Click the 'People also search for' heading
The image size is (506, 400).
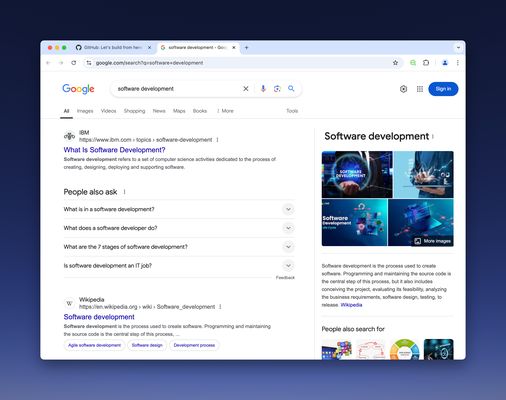[x=353, y=329]
